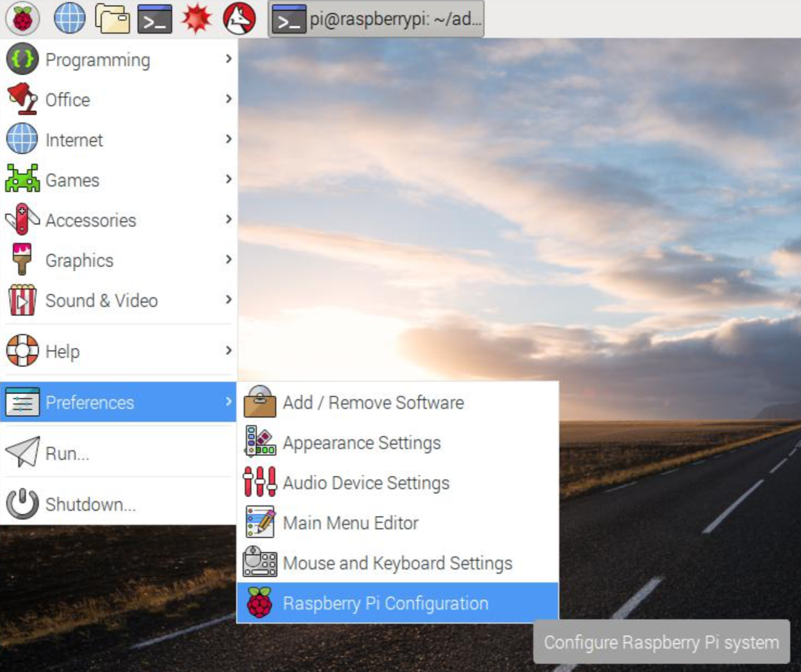Image resolution: width=801 pixels, height=672 pixels.
Task: Open the Games menu category
Action: coord(119,179)
